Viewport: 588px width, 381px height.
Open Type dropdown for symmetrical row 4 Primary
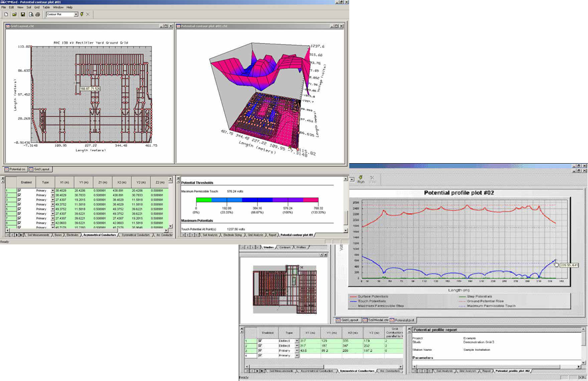coord(297,355)
